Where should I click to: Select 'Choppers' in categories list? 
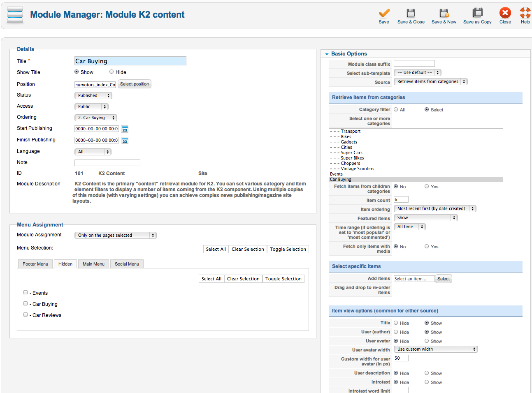(416, 163)
